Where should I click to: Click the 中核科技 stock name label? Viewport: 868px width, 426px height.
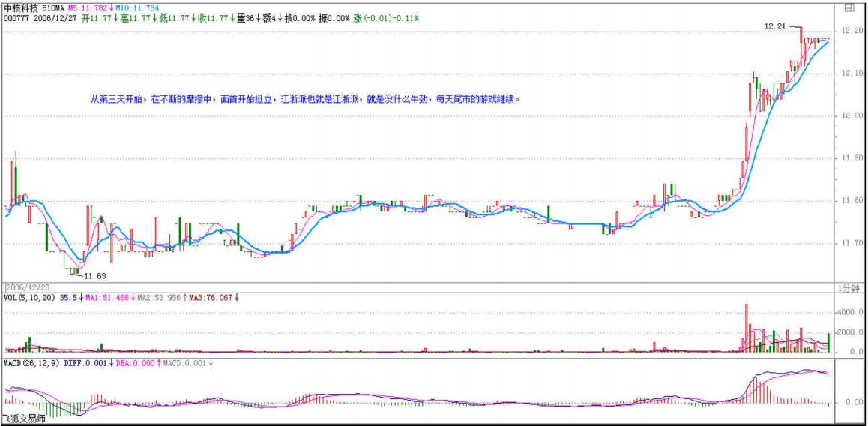coord(21,7)
